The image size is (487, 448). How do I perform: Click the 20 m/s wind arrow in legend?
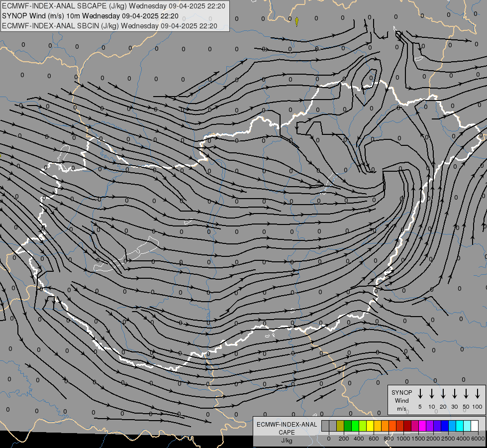pos(443,394)
